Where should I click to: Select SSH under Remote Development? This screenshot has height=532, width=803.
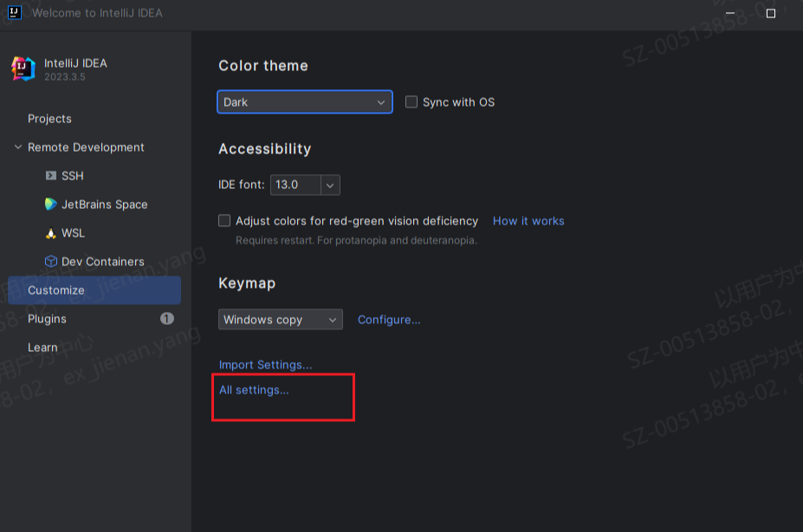tap(72, 176)
